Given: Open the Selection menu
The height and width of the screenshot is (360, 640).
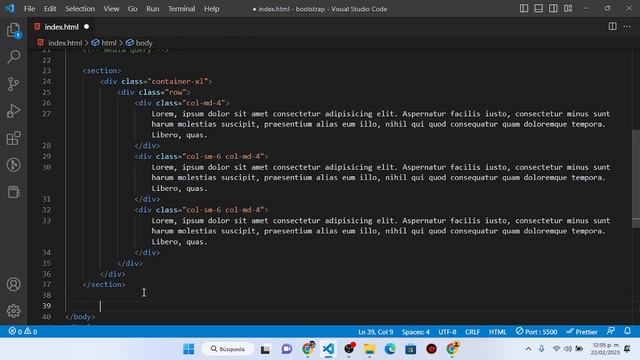Looking at the screenshot, I should 80,9.
